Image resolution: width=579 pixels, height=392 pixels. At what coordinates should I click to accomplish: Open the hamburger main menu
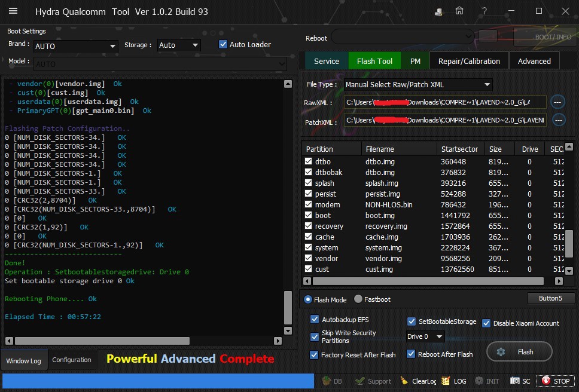coord(13,11)
